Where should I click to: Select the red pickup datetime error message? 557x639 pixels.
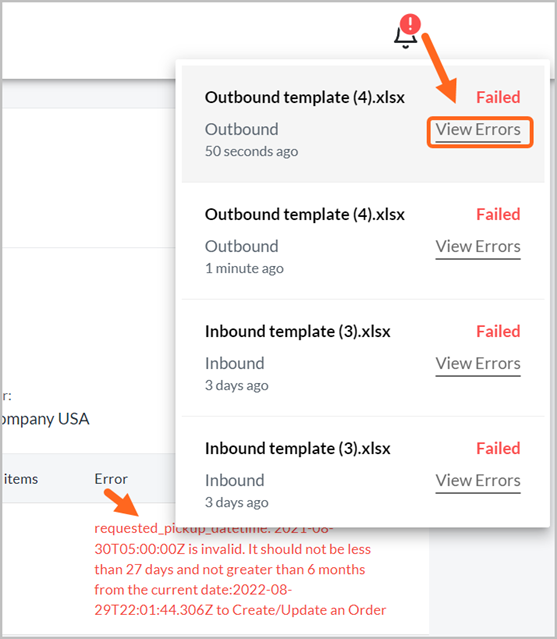240,569
